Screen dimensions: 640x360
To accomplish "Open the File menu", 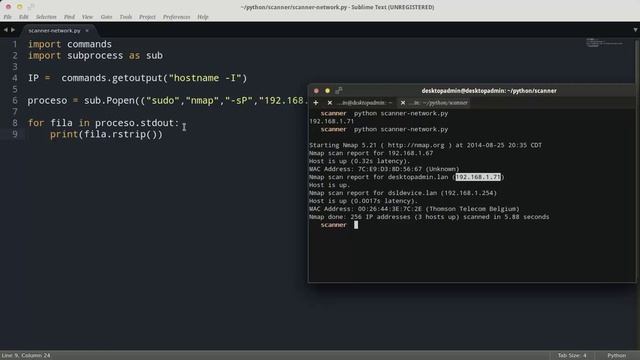I will 7,17.
